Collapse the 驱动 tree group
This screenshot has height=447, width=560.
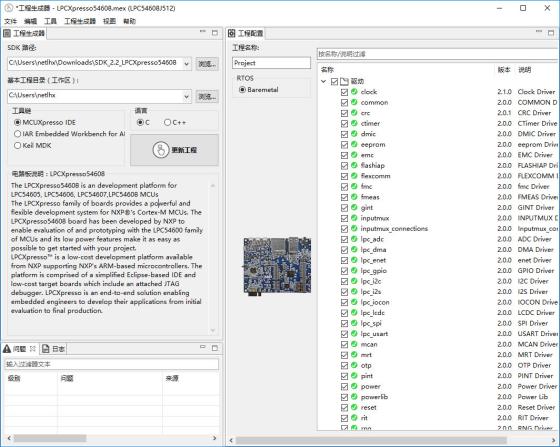(x=324, y=81)
